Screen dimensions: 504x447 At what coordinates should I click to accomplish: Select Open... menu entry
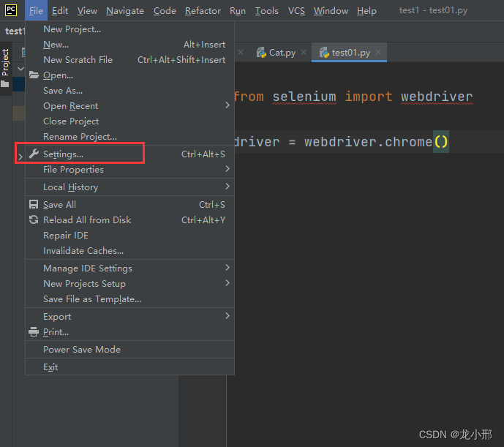click(x=130, y=75)
